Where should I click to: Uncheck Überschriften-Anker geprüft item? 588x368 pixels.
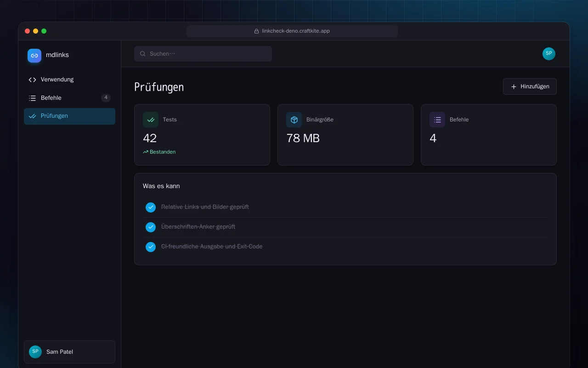coord(151,227)
